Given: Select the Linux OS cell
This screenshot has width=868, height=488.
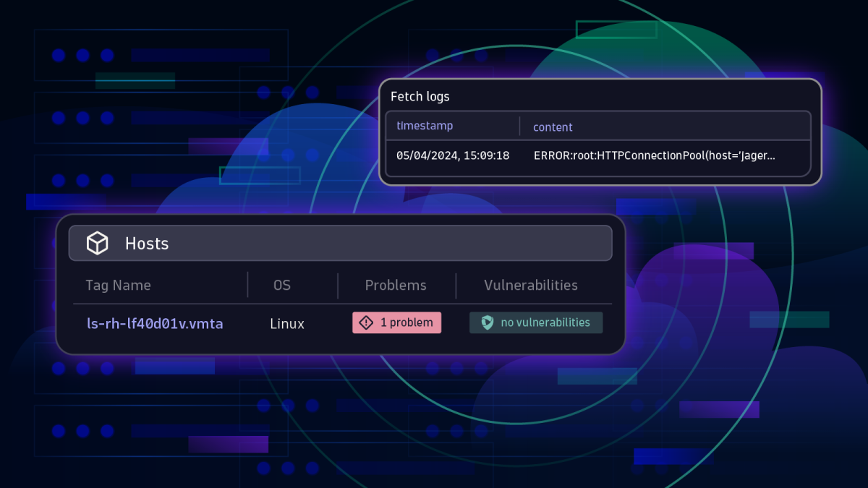Looking at the screenshot, I should click(x=287, y=324).
